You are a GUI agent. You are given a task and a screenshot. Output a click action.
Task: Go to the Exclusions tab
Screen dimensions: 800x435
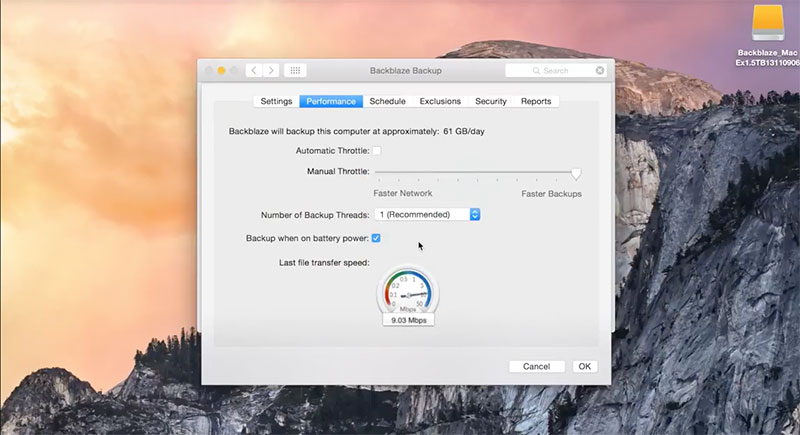pos(440,101)
